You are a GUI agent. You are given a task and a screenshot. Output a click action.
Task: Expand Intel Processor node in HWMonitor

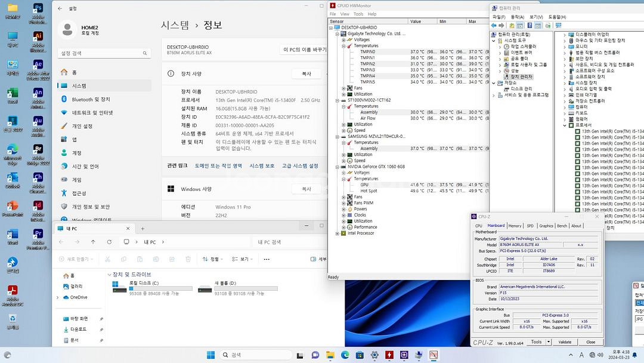pos(338,233)
